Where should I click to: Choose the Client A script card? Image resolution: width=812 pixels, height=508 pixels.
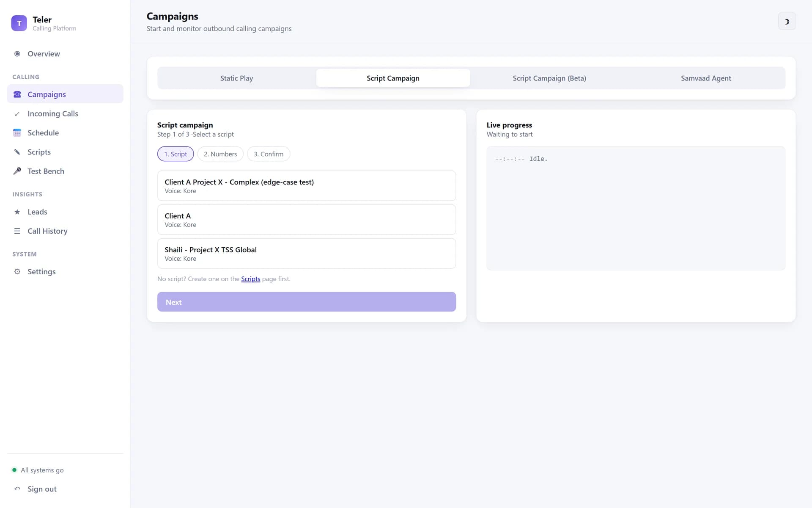[307, 220]
